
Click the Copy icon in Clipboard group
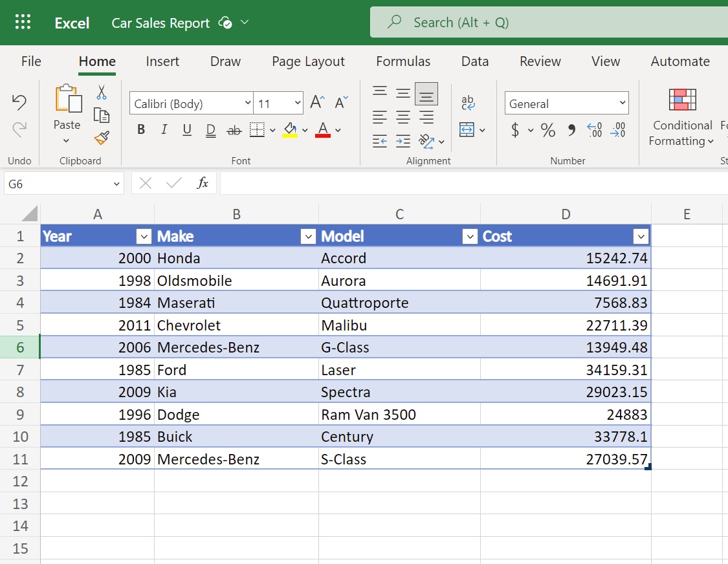[x=102, y=114]
